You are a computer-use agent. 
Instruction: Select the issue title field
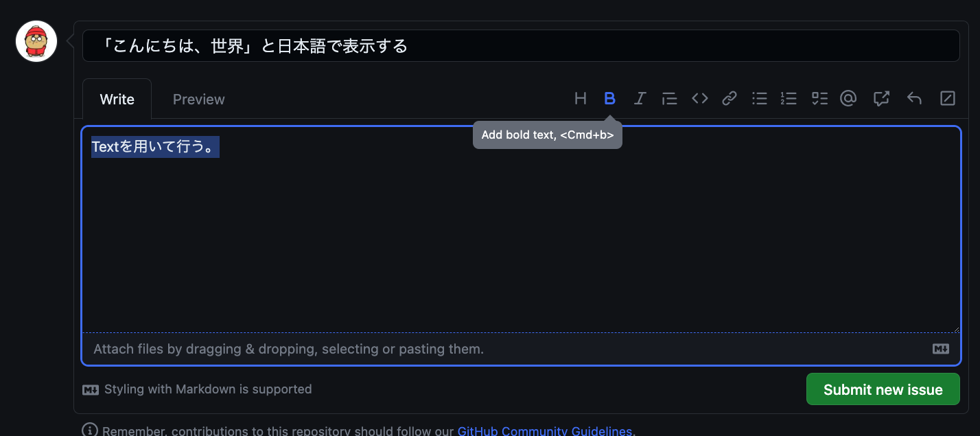[x=522, y=45]
